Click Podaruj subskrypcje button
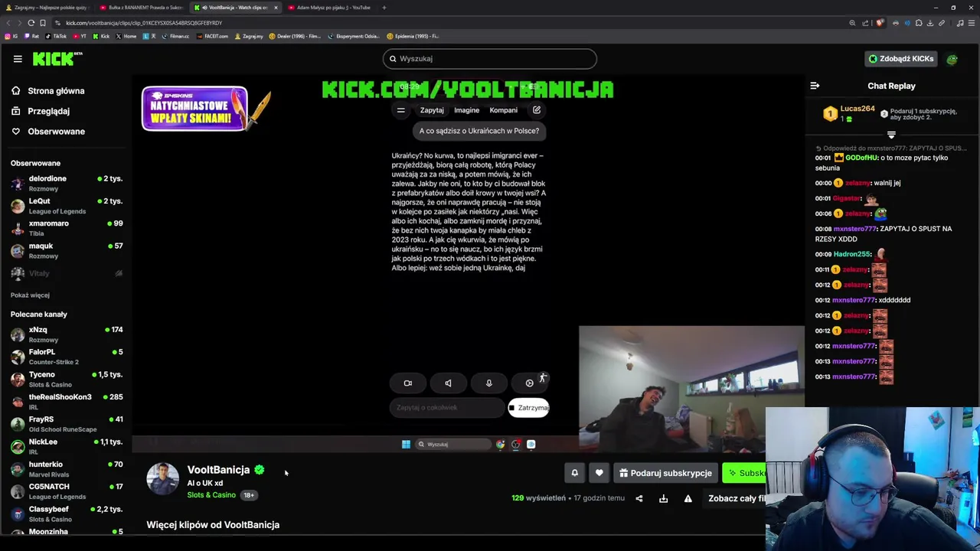Viewport: 980px width, 551px height. [x=665, y=473]
